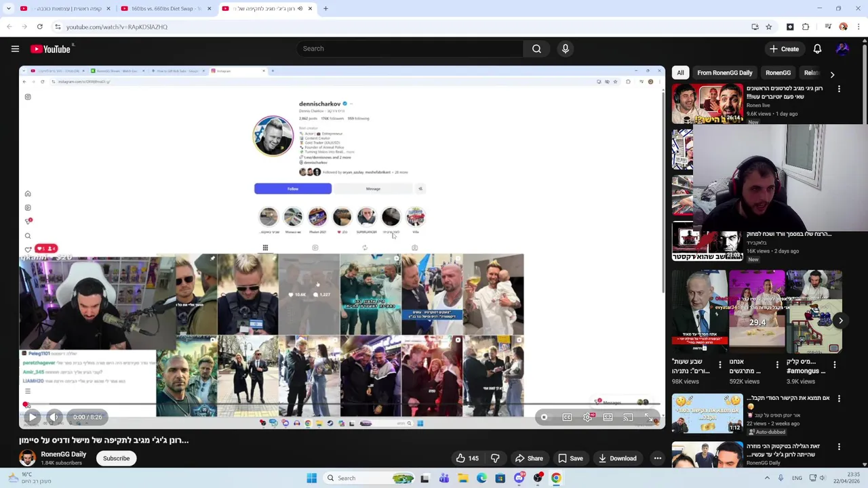Bookmark this page with star icon
This screenshot has height=488, width=868.
tap(768, 27)
